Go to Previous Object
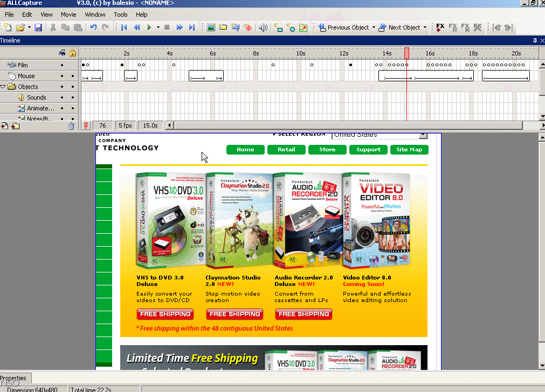The width and height of the screenshot is (545, 392). tap(344, 27)
